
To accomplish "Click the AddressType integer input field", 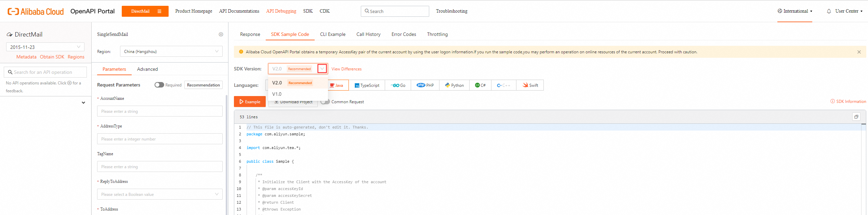I will coord(160,139).
